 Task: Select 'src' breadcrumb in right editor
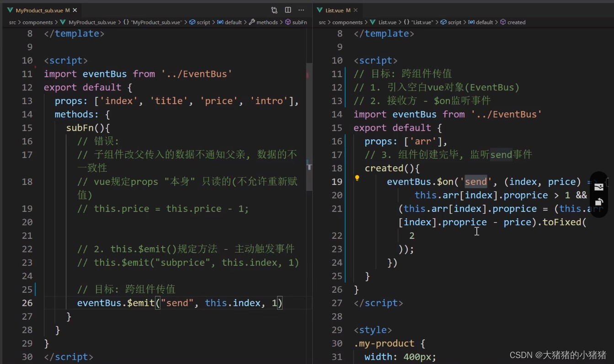[322, 22]
